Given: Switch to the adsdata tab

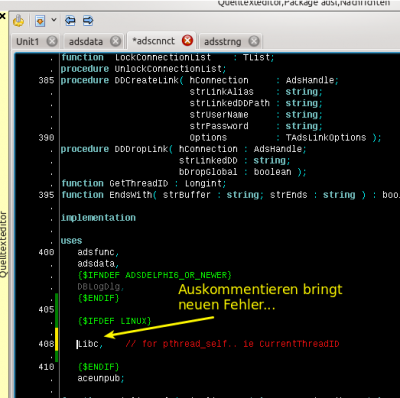Looking at the screenshot, I should click(86, 42).
